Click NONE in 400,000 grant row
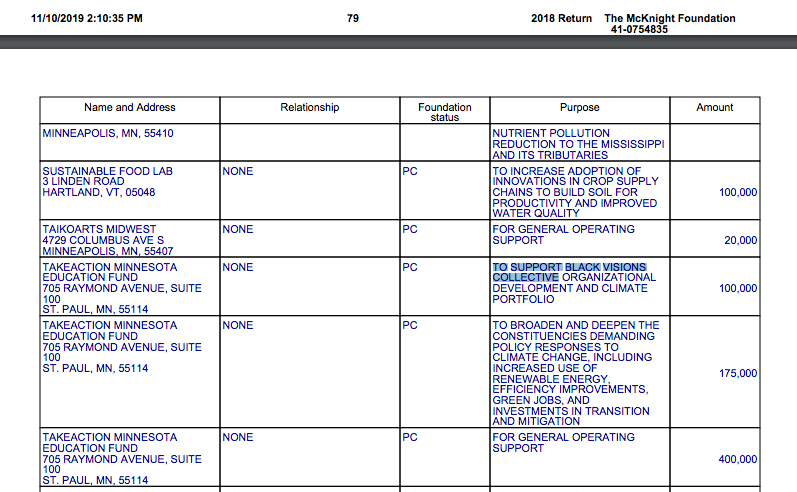The image size is (797, 492). [x=237, y=437]
